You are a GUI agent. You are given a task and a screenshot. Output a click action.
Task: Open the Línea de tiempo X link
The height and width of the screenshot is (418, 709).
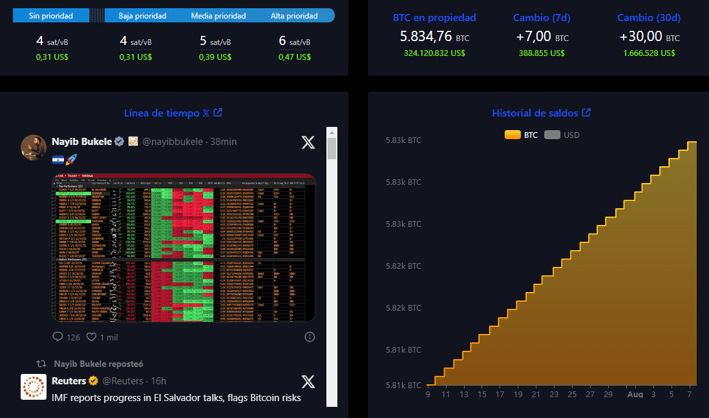(167, 113)
